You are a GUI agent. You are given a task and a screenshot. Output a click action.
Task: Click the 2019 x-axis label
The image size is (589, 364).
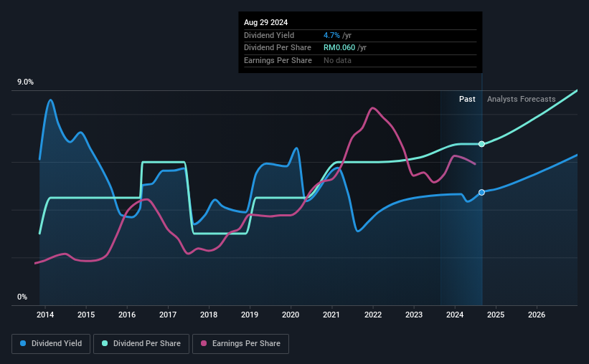(250, 315)
